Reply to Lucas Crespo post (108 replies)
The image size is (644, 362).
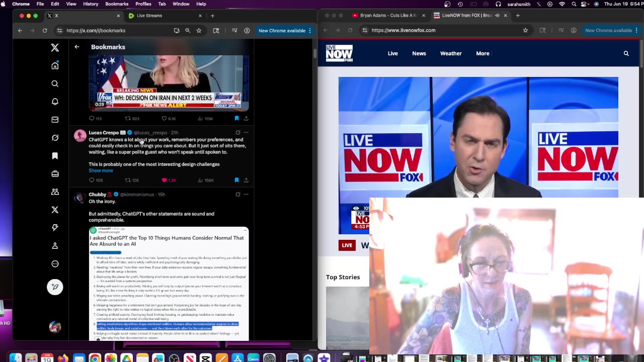pos(96,180)
